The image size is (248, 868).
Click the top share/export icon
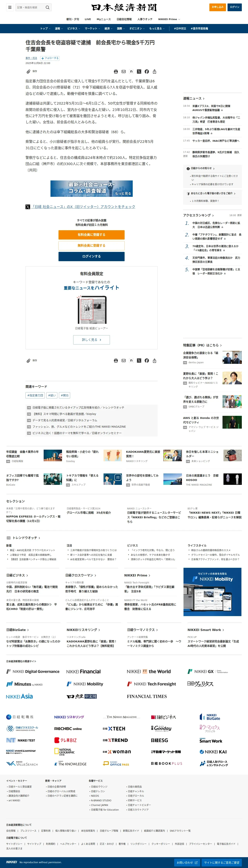[x=155, y=72]
